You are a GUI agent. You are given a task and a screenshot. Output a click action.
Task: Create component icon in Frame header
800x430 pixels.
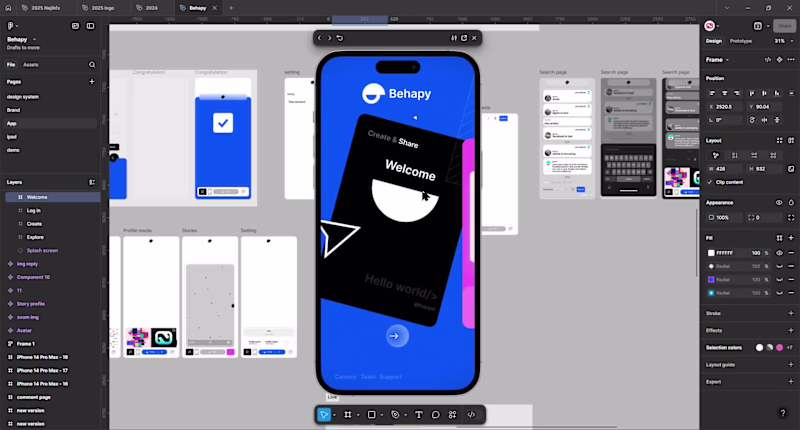pos(780,60)
